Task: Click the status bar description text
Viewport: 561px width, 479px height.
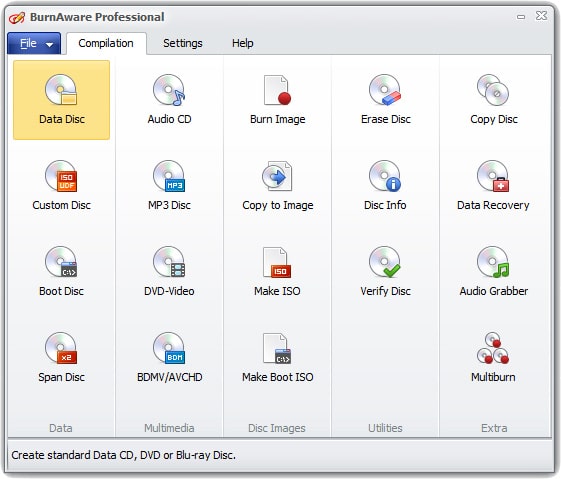Action: click(x=123, y=455)
